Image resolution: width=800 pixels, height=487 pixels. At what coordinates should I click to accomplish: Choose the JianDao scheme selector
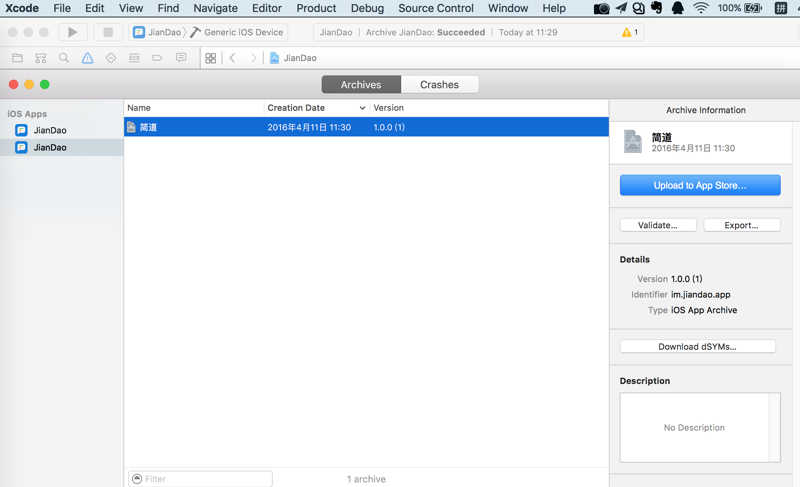(157, 32)
